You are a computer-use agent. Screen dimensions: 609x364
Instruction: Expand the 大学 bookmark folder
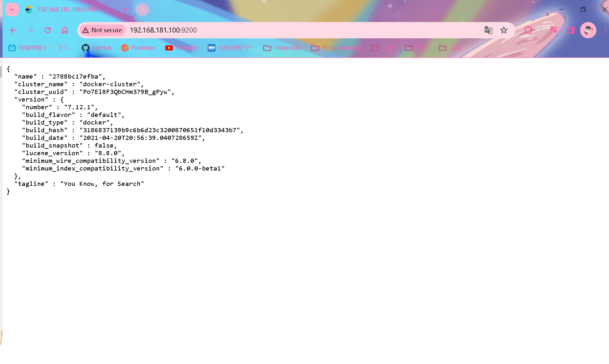tap(383, 48)
